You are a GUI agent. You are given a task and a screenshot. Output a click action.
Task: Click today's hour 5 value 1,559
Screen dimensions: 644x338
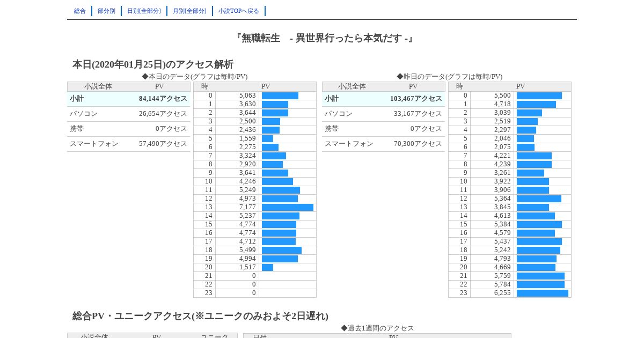pos(247,138)
